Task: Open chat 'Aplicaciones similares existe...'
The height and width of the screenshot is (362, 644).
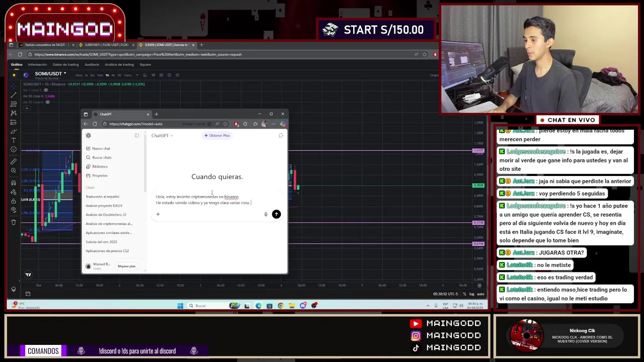Action: coord(109,233)
